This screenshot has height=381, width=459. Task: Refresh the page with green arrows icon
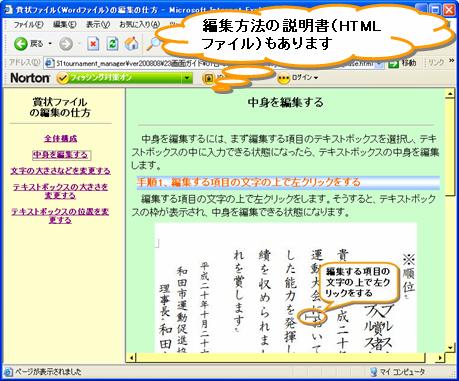coord(113,44)
